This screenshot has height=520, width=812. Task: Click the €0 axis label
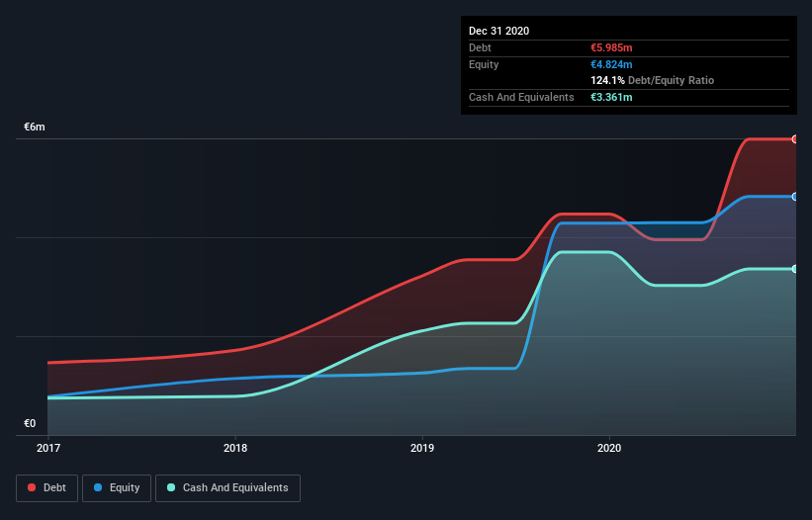(30, 423)
